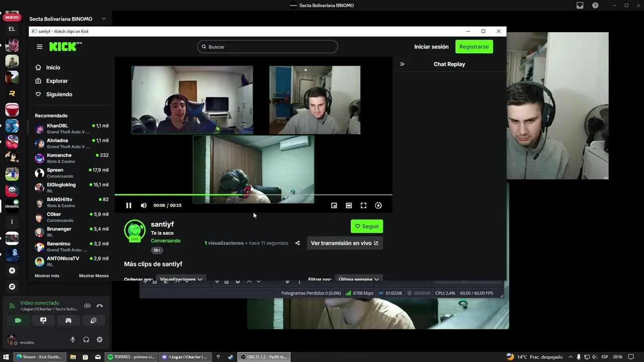The image size is (644, 362).
Task: Share the clip
Action: [x=297, y=243]
